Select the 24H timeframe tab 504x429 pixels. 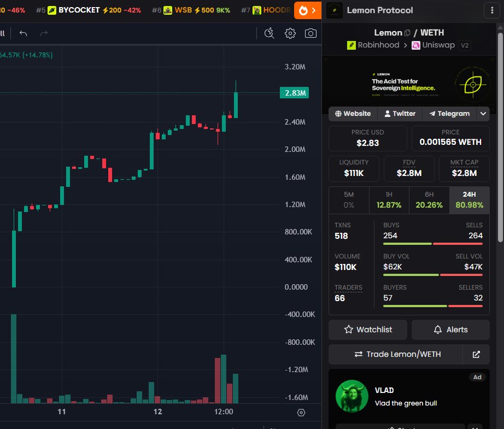click(x=469, y=200)
